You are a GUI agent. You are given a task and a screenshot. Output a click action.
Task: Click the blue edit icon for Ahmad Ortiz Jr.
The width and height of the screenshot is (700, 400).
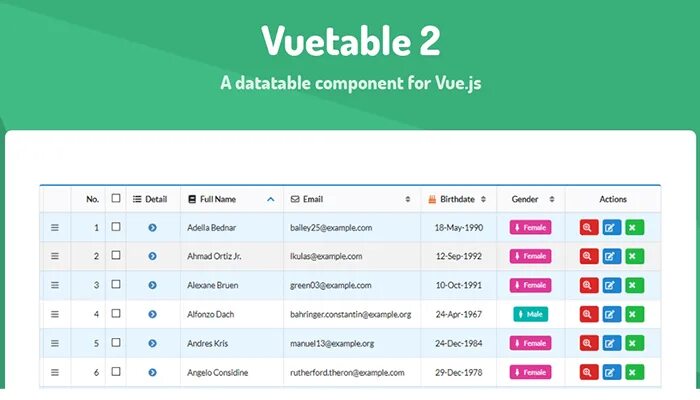[612, 256]
